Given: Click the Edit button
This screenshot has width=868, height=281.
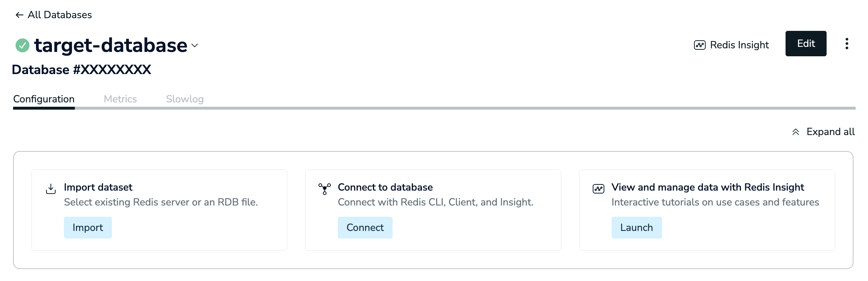Looking at the screenshot, I should (x=806, y=44).
